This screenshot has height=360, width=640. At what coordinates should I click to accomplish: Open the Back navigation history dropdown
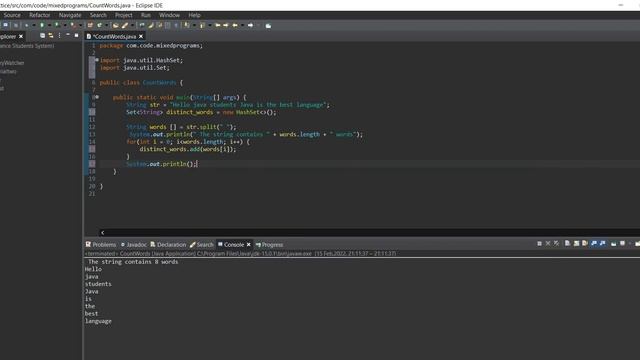point(242,25)
